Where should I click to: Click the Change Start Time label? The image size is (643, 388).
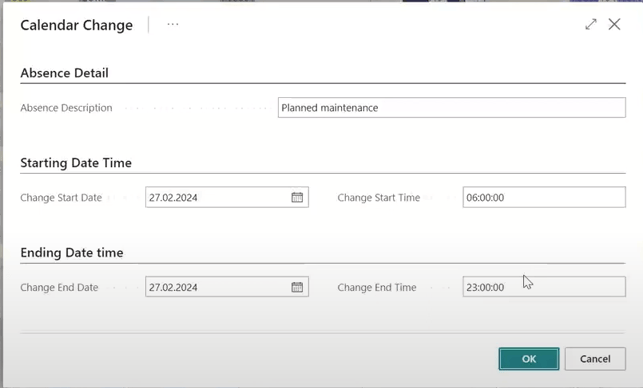(x=379, y=198)
